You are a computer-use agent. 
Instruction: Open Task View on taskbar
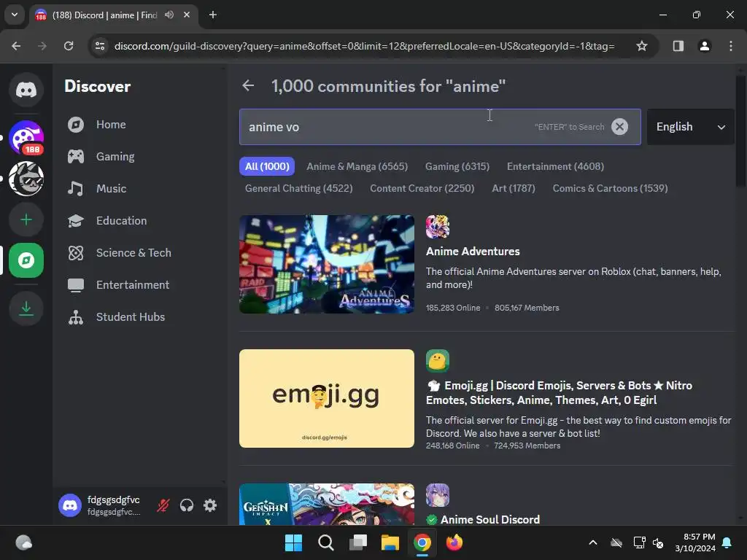358,542
